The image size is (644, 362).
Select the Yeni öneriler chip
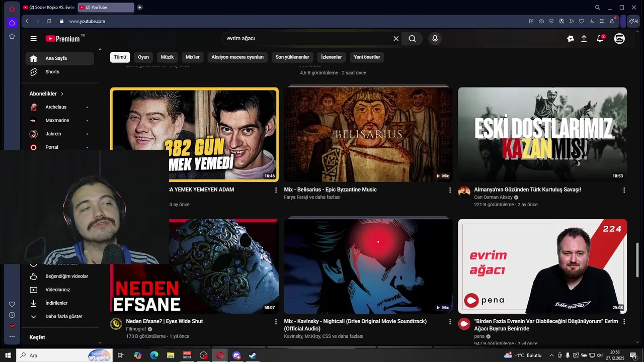pyautogui.click(x=367, y=57)
